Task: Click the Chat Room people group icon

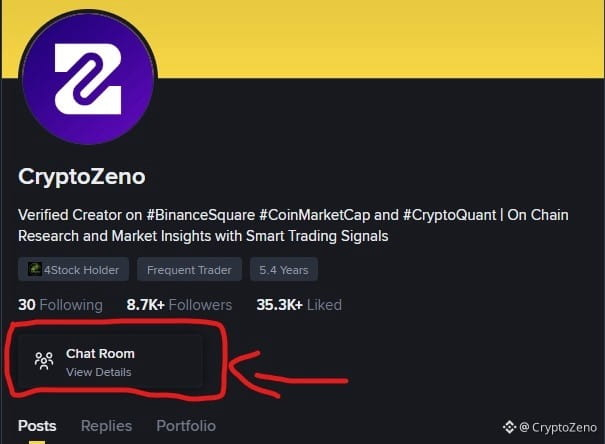Action: pyautogui.click(x=44, y=361)
